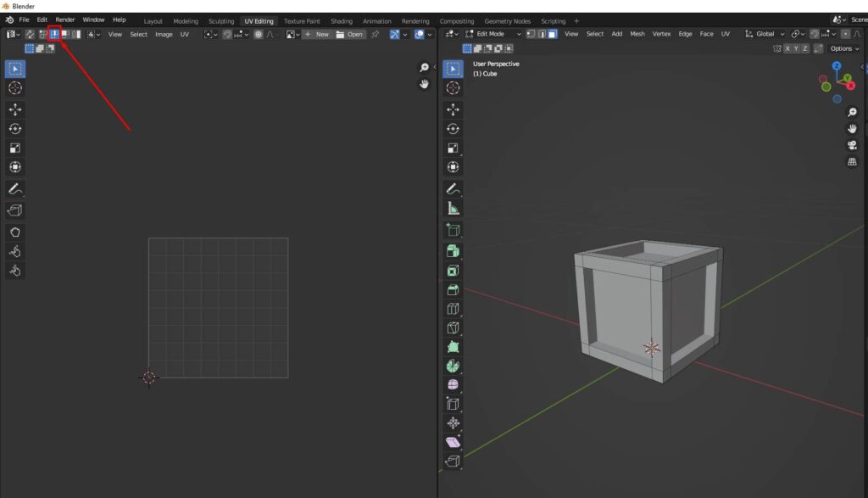The height and width of the screenshot is (498, 868).
Task: Select the 3D viewport Rip Region tool
Action: 453,461
